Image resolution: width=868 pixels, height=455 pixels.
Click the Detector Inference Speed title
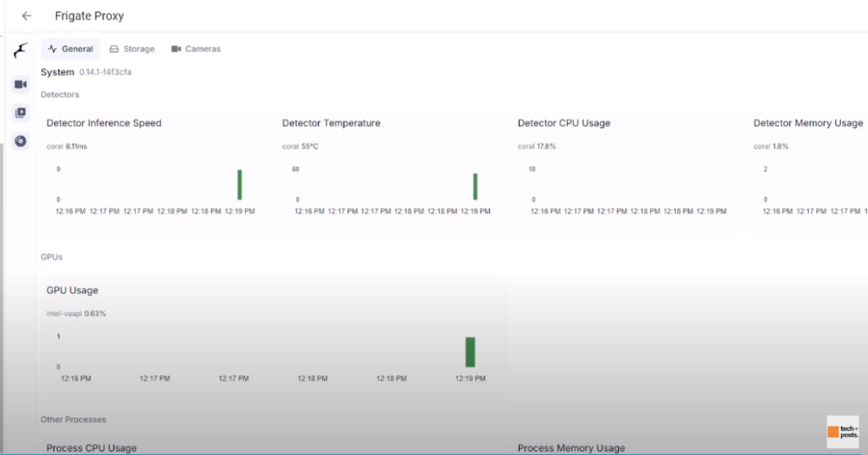coord(104,123)
